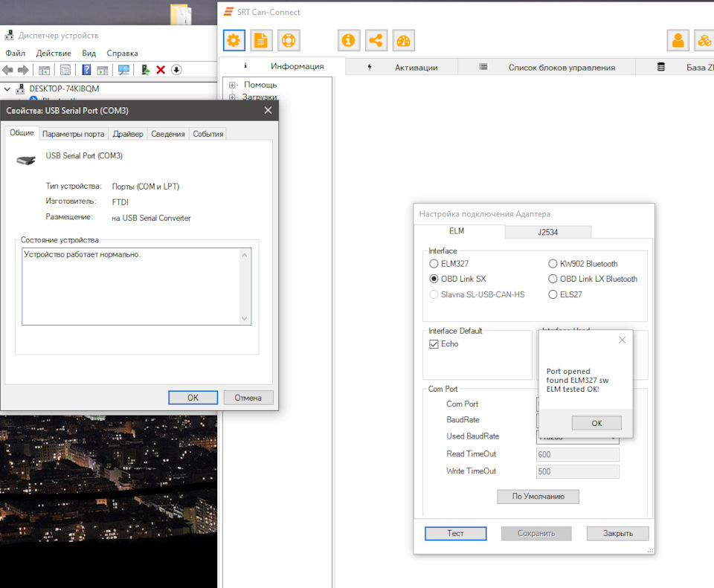The height and width of the screenshot is (588, 714).
Task: Click the orange info circle icon
Action: click(x=349, y=40)
